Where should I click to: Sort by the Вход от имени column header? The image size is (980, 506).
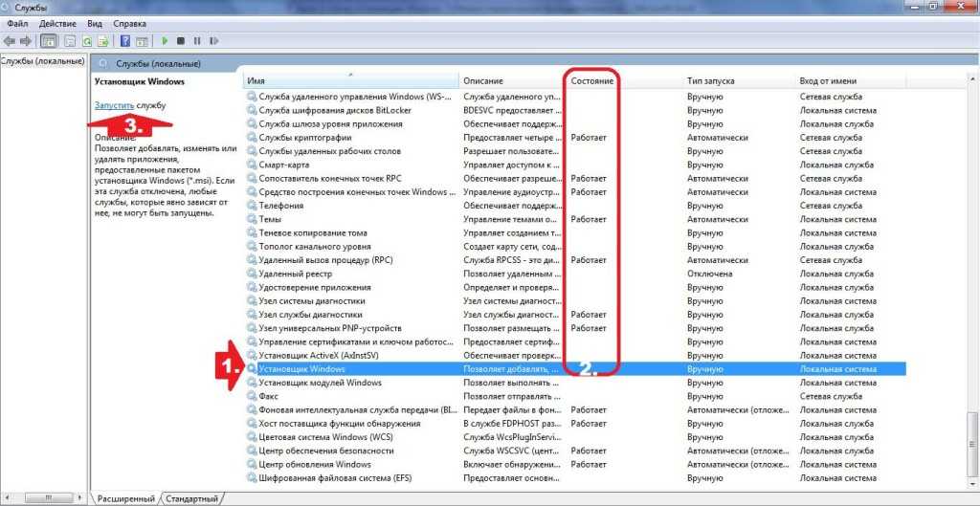851,81
